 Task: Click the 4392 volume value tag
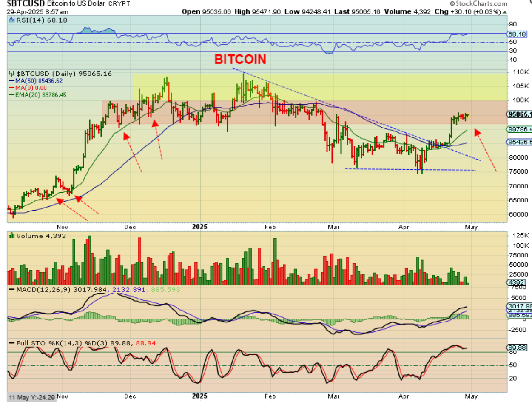tap(516, 282)
